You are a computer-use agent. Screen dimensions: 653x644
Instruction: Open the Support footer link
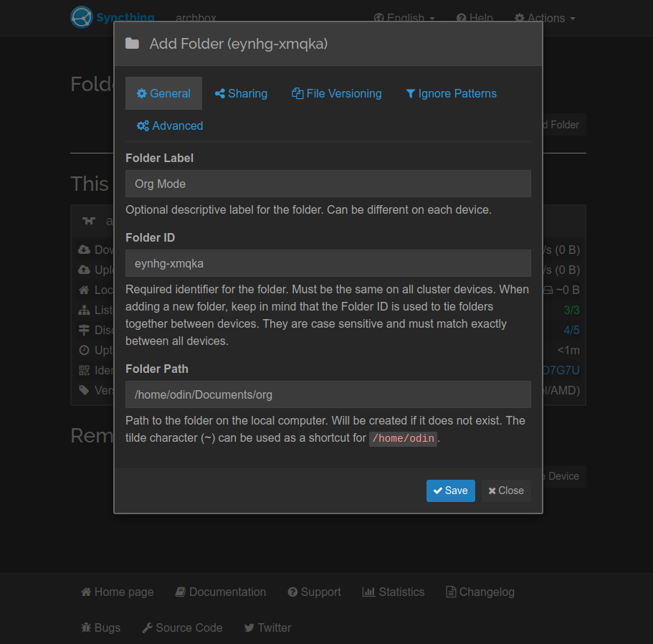click(x=314, y=592)
